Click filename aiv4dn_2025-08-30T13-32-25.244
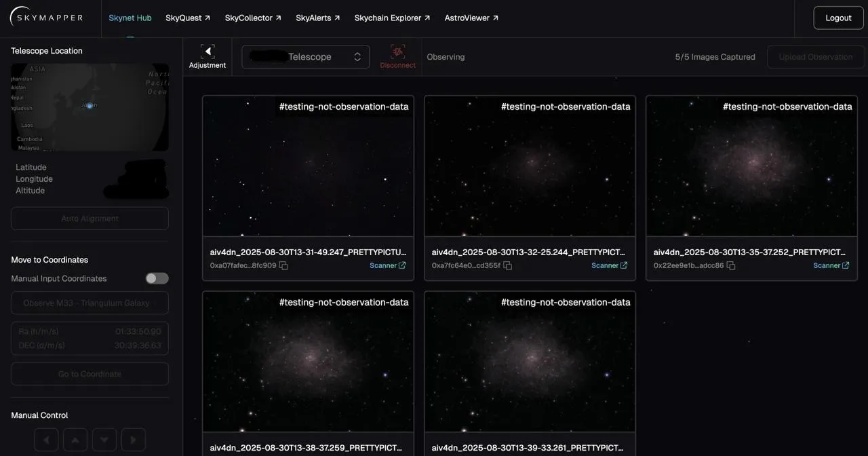The width and height of the screenshot is (868, 456). [x=530, y=252]
